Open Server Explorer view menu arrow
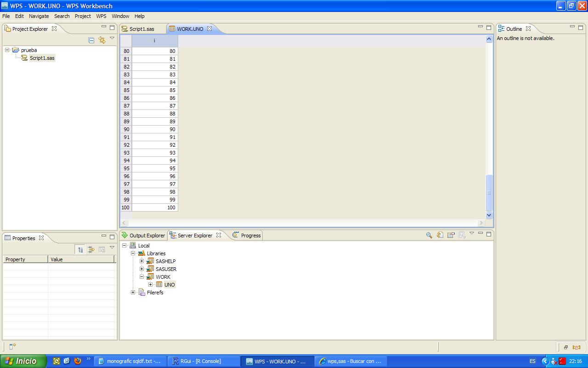Viewport: 588px width, 368px height. coord(472,233)
